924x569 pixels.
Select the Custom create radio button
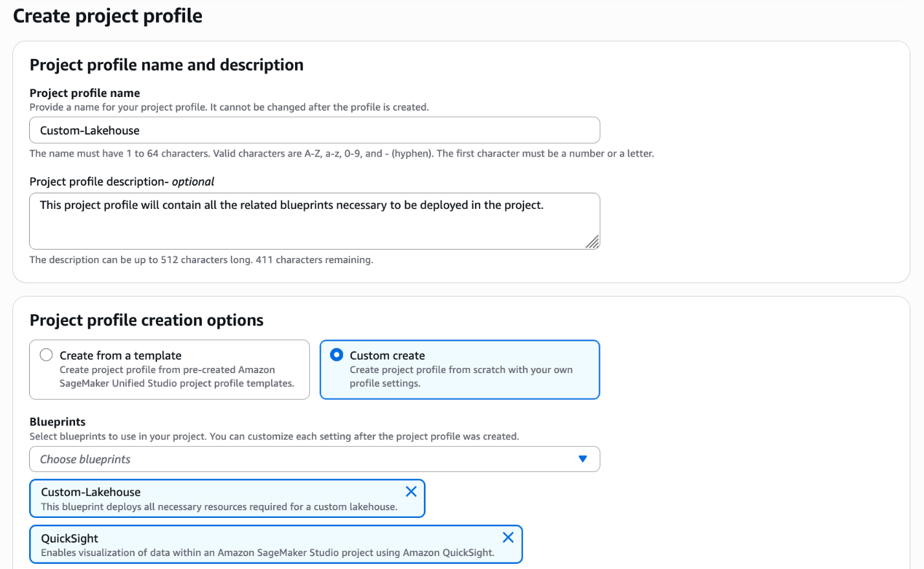(336, 355)
